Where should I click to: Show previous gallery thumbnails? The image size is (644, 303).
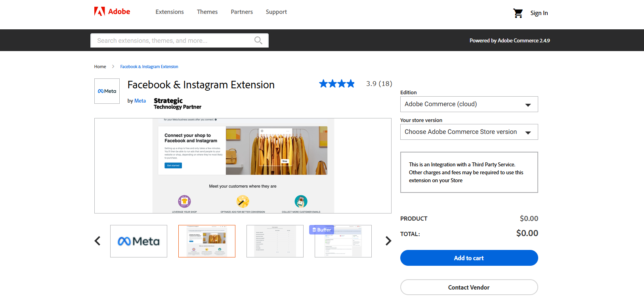click(97, 241)
